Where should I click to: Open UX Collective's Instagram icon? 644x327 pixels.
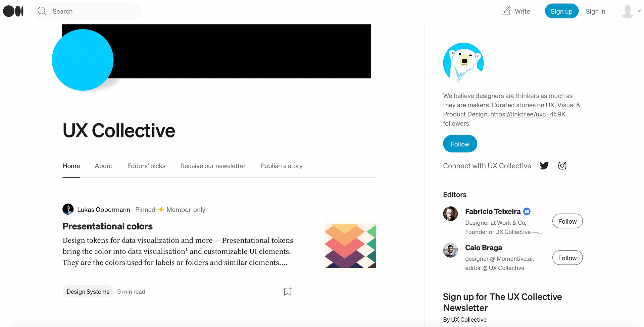[562, 165]
